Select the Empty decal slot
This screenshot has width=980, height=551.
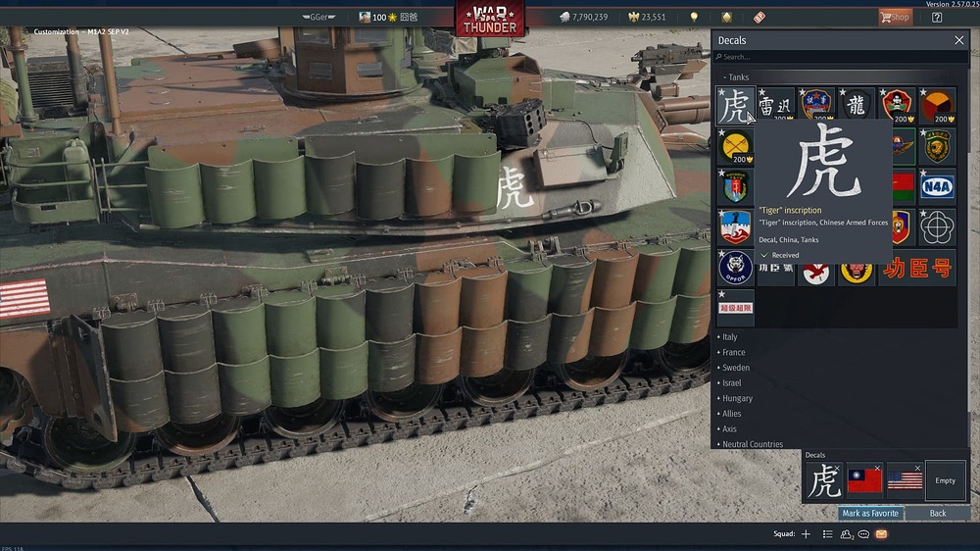click(x=945, y=480)
